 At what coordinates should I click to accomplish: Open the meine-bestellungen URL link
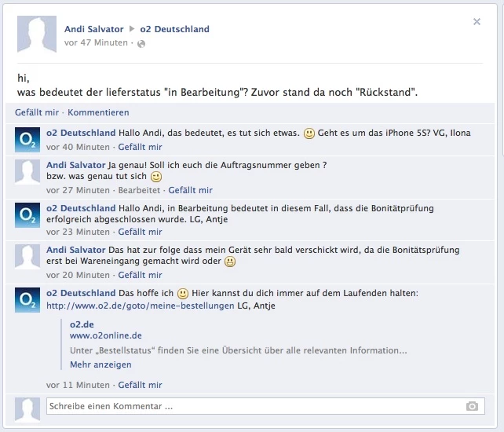click(141, 306)
